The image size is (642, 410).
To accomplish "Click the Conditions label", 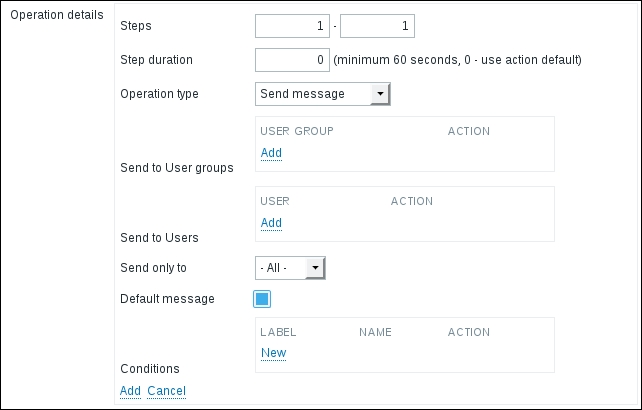I will click(149, 369).
